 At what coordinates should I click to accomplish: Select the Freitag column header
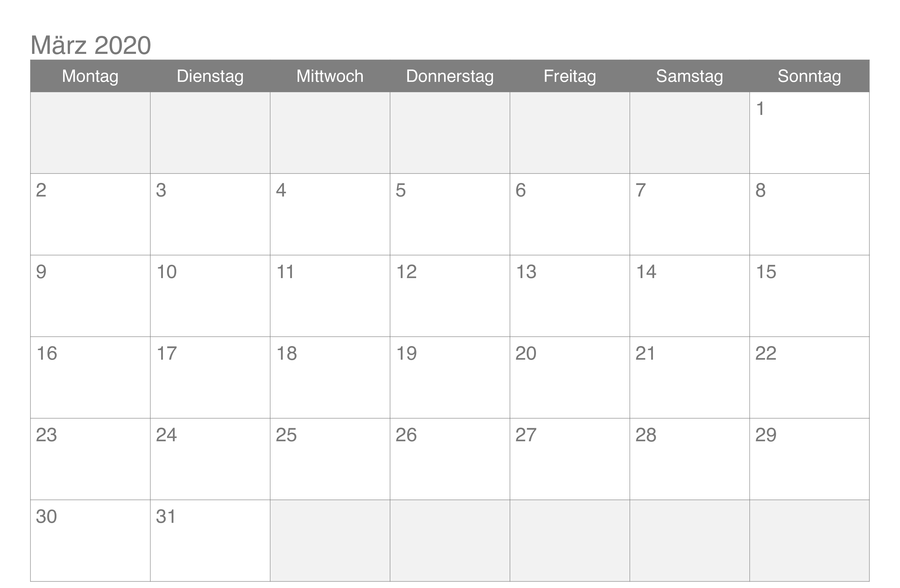click(570, 76)
